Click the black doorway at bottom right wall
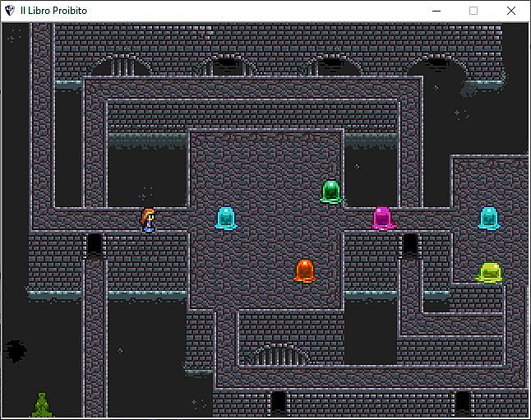 coord(463,403)
